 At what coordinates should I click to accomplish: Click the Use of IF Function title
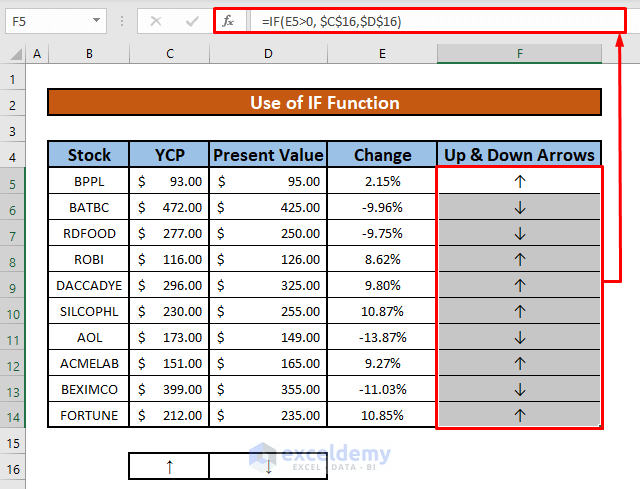324,103
